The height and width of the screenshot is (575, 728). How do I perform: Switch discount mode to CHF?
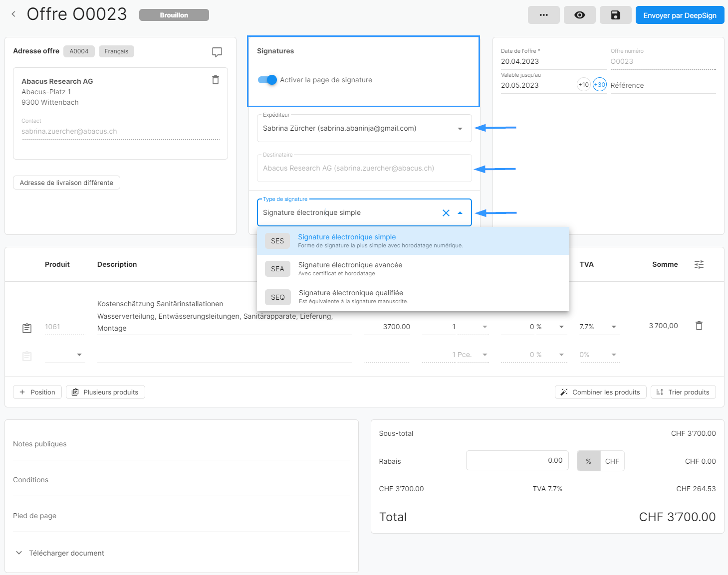point(612,461)
